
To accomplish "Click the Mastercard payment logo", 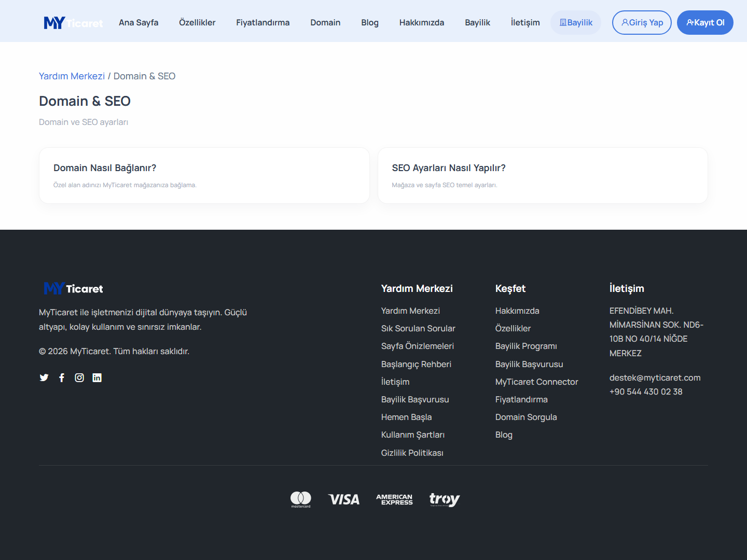I will [301, 499].
